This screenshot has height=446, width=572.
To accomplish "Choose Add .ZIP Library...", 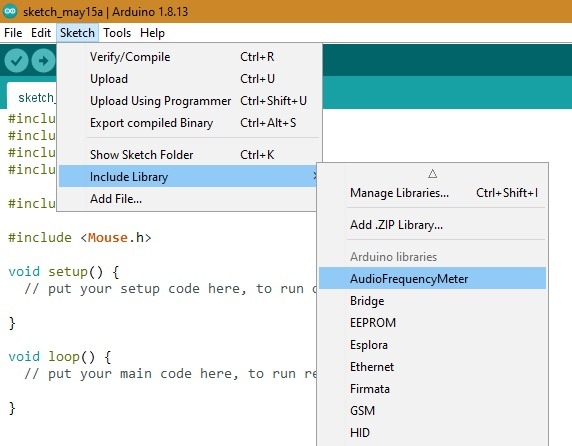I will pos(432,225).
